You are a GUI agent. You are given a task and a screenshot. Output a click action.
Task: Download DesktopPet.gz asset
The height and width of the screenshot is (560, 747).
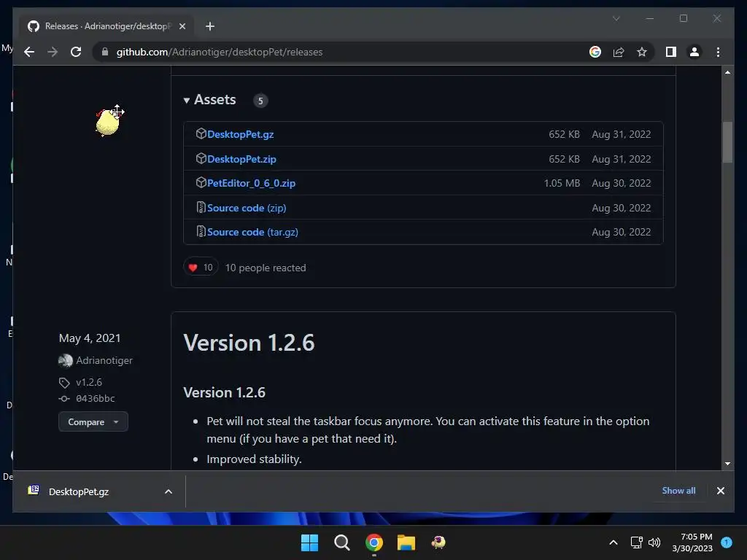click(x=240, y=134)
